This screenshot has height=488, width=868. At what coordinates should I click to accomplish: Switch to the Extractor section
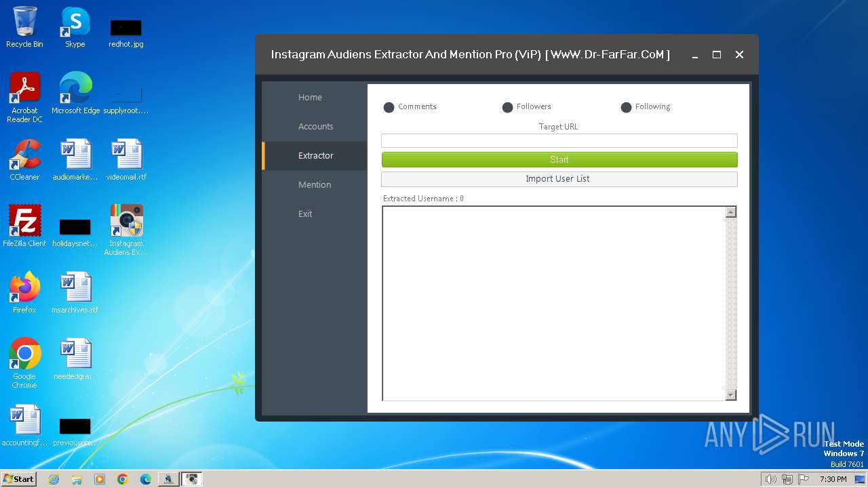pos(315,156)
